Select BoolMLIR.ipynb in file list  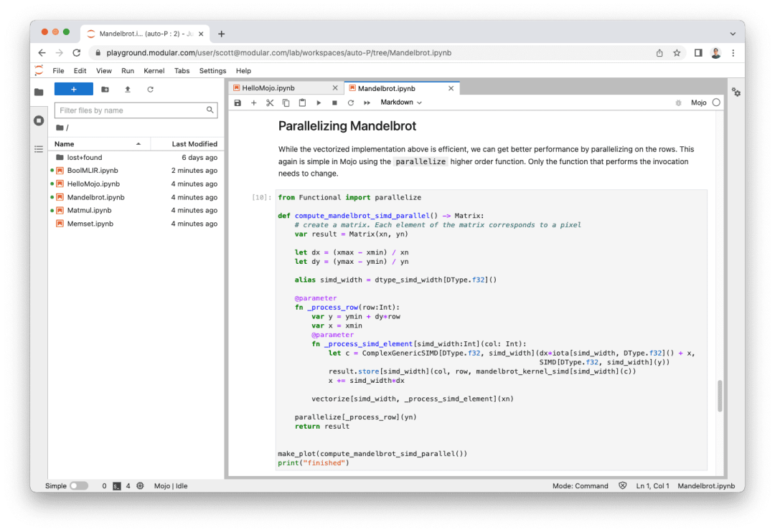click(136, 171)
